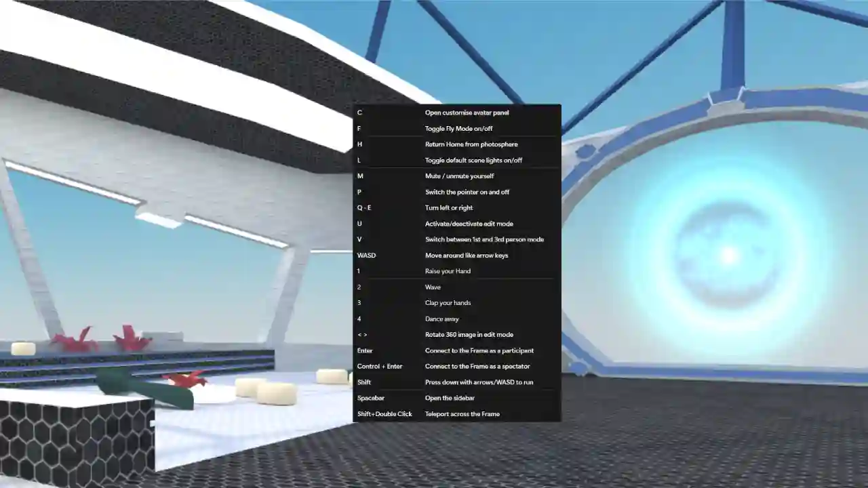Click the "Mute / unmute yourself" row
Image resolution: width=868 pixels, height=488 pixels.
coord(459,176)
